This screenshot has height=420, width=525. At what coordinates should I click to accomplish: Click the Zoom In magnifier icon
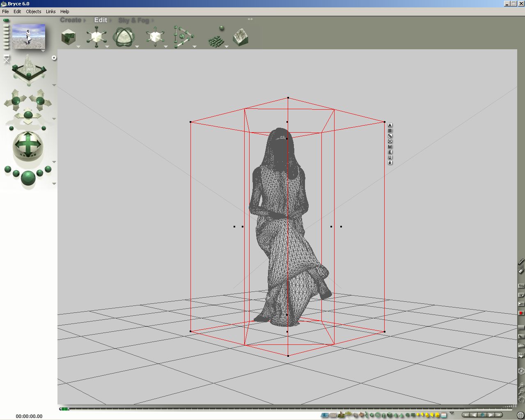click(521, 385)
